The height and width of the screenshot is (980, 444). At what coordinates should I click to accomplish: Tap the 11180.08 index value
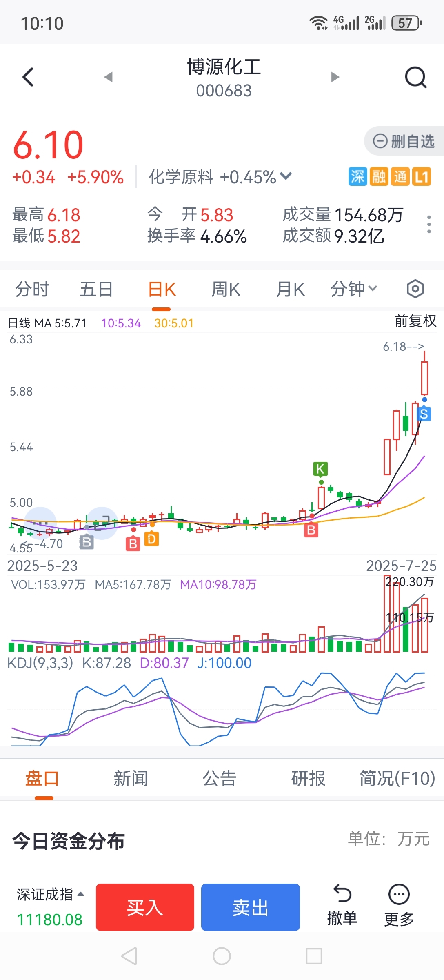coord(49,920)
